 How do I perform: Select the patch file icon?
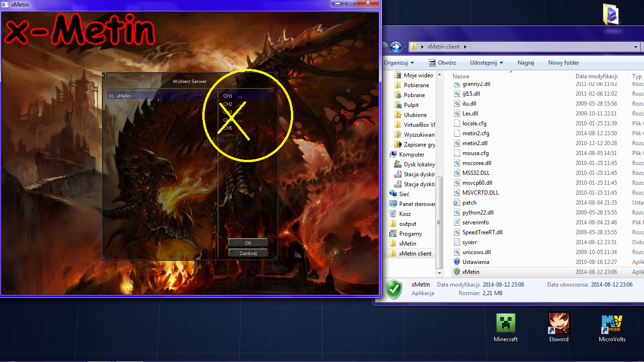(x=456, y=203)
